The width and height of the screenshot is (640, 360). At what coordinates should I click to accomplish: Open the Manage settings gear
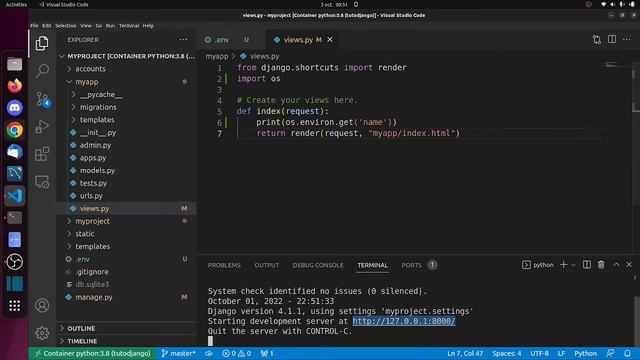tap(42, 333)
